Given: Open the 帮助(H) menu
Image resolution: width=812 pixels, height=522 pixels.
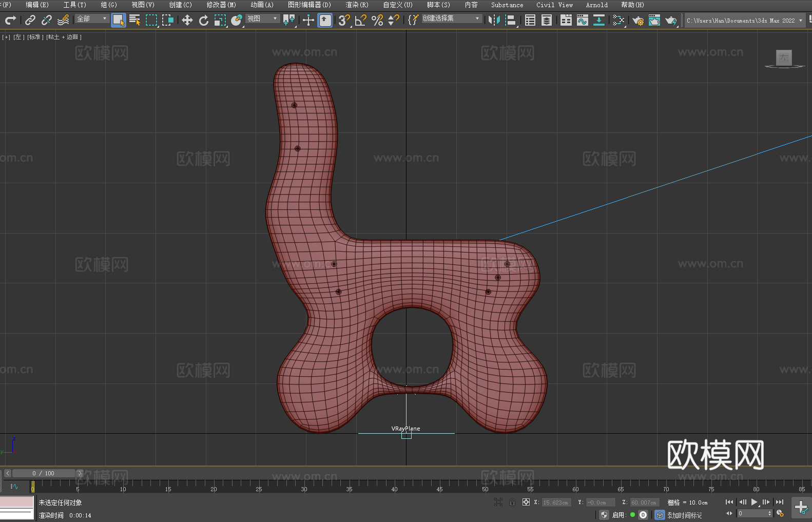Looking at the screenshot, I should (632, 5).
